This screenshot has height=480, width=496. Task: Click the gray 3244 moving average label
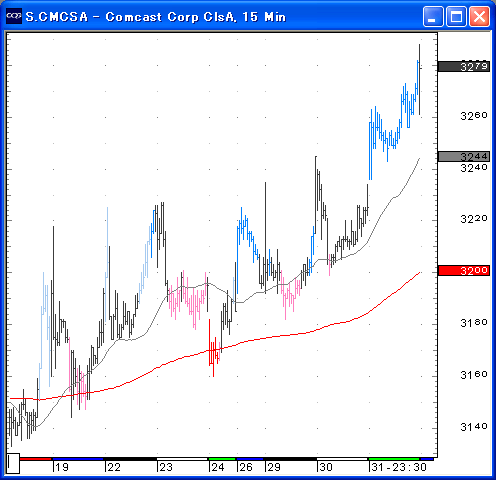click(x=464, y=156)
